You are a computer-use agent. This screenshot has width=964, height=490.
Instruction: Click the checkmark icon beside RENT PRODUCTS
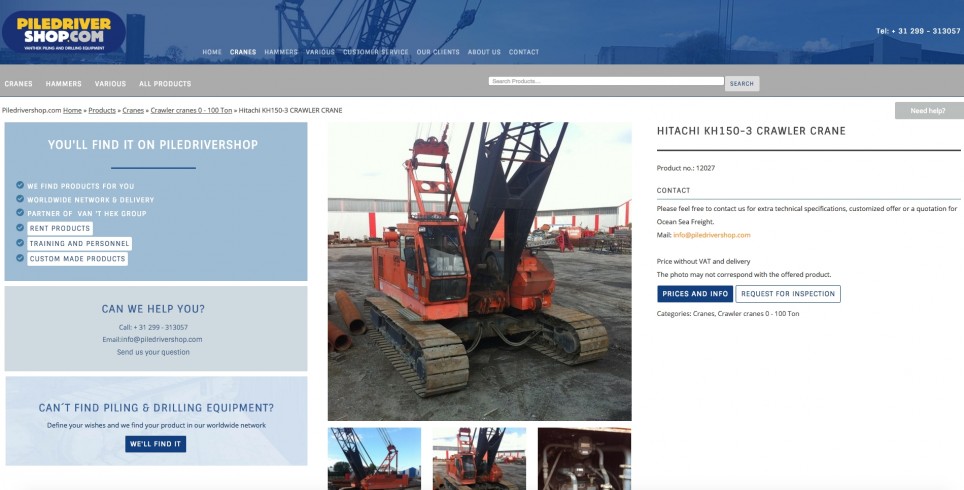pos(20,227)
